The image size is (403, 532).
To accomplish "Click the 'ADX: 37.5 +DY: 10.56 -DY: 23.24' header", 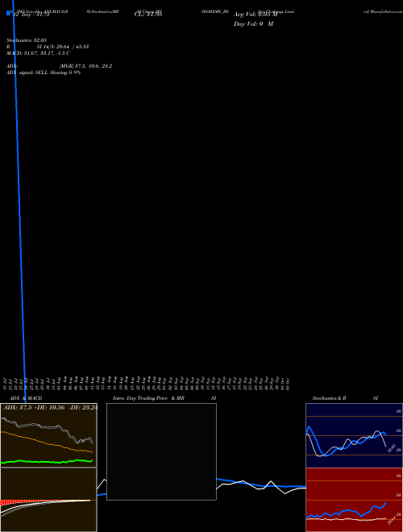I will [50, 408].
